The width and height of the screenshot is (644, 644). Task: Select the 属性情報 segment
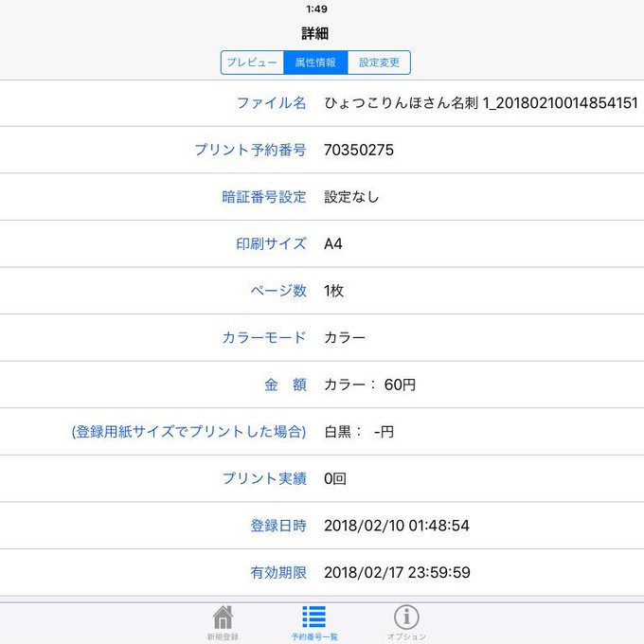point(315,63)
